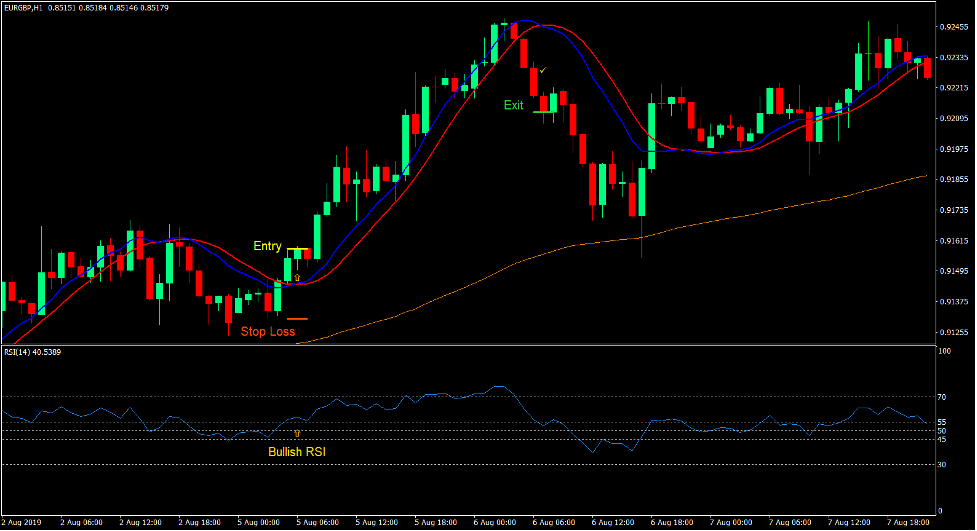
Task: Select the green Exit line marker
Action: pos(544,113)
